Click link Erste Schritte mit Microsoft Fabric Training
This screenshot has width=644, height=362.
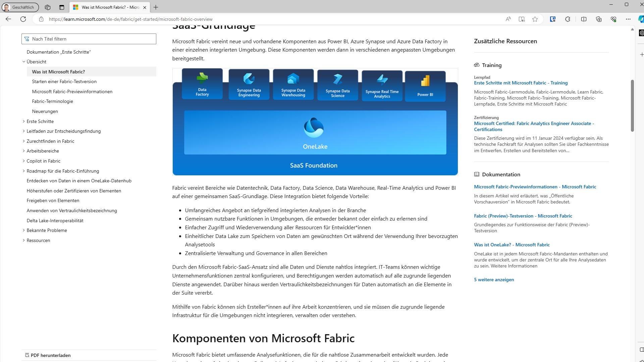pyautogui.click(x=521, y=83)
